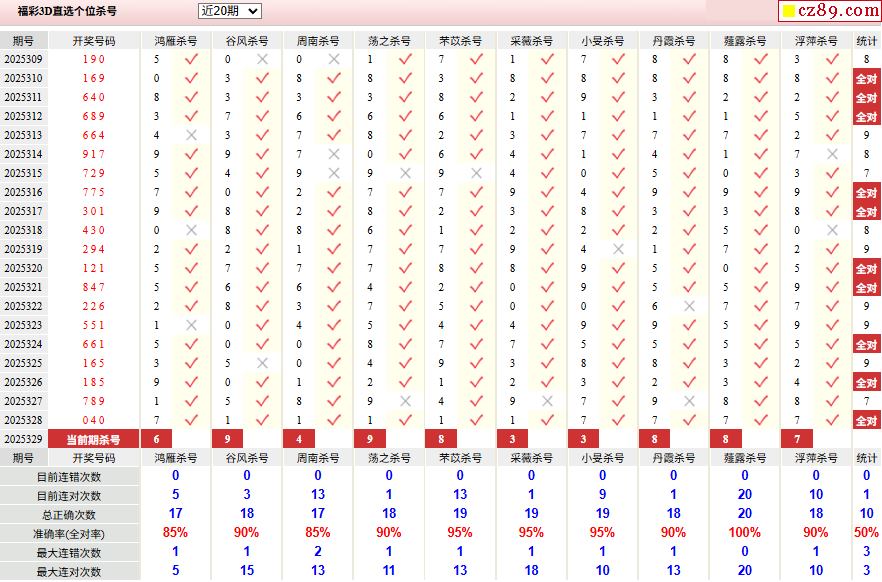
Task: Click the draw result 190
Action: pos(93,59)
